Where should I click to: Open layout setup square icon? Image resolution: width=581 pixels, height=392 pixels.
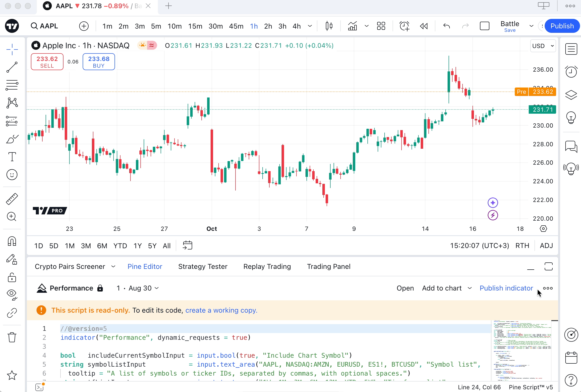pyautogui.click(x=484, y=26)
